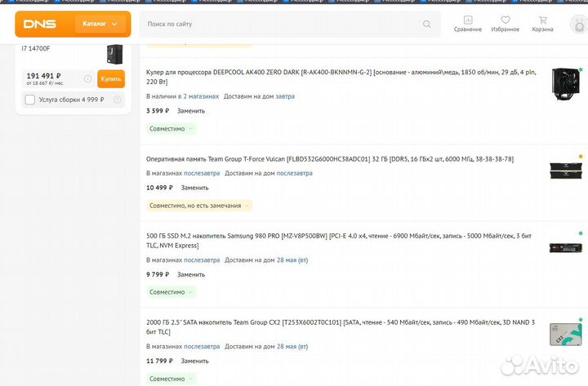
Task: Click the search magnifier icon
Action: click(427, 24)
